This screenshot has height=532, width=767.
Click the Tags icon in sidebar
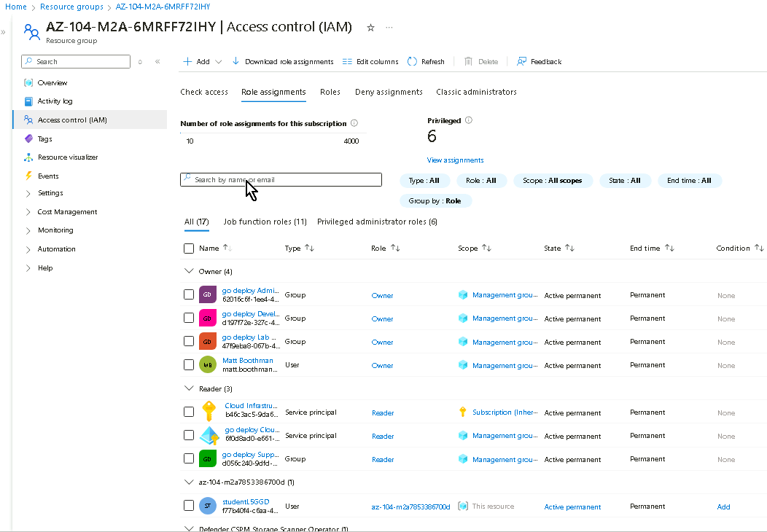(28, 139)
